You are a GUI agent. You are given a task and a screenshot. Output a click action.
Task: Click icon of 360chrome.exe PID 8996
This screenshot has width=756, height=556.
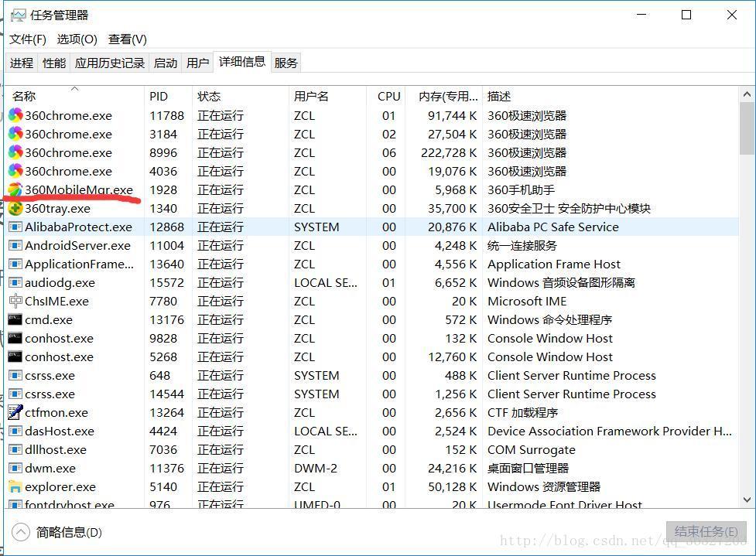tap(15, 152)
